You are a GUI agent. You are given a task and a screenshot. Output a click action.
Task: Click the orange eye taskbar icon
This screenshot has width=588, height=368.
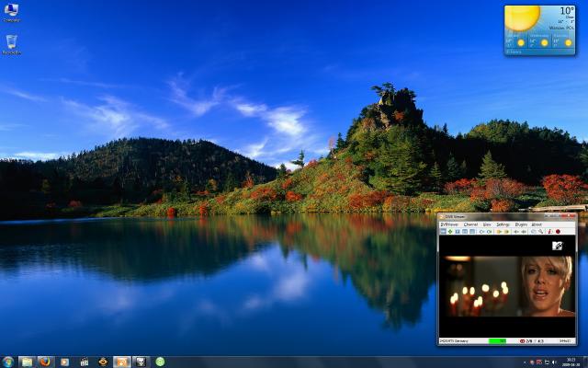103,362
